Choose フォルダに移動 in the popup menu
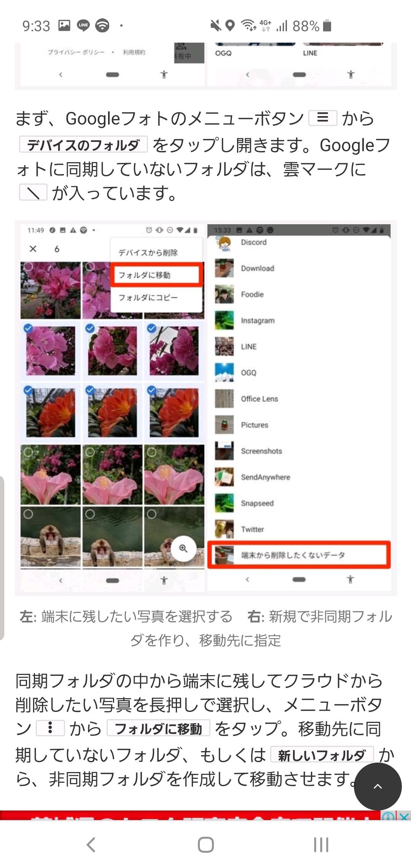Image resolution: width=411 pixels, height=868 pixels. coord(156,275)
